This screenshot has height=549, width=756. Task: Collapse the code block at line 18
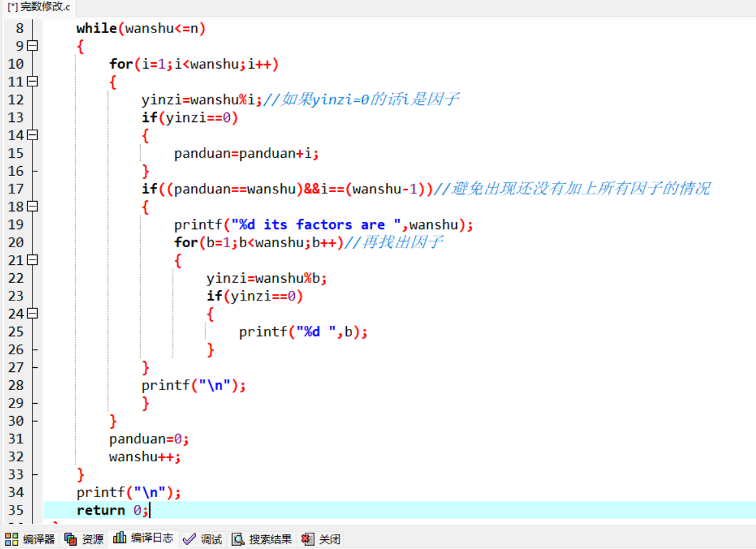32,206
